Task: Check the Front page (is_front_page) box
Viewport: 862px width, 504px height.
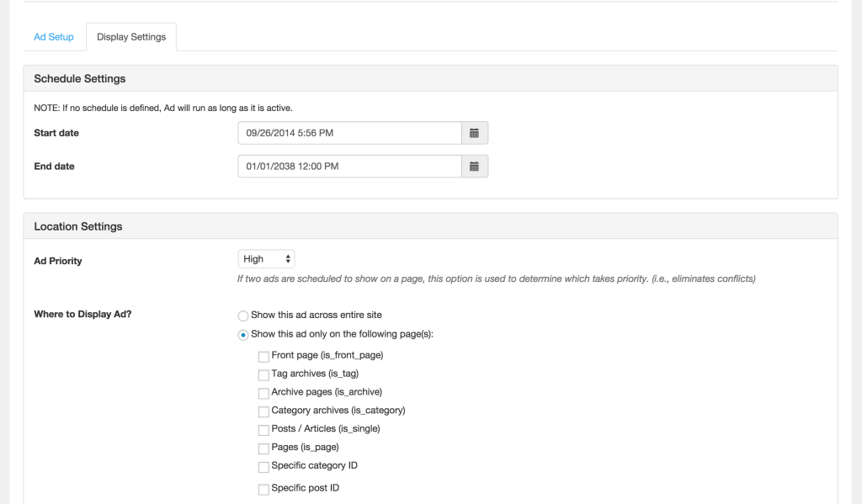Action: [x=264, y=357]
